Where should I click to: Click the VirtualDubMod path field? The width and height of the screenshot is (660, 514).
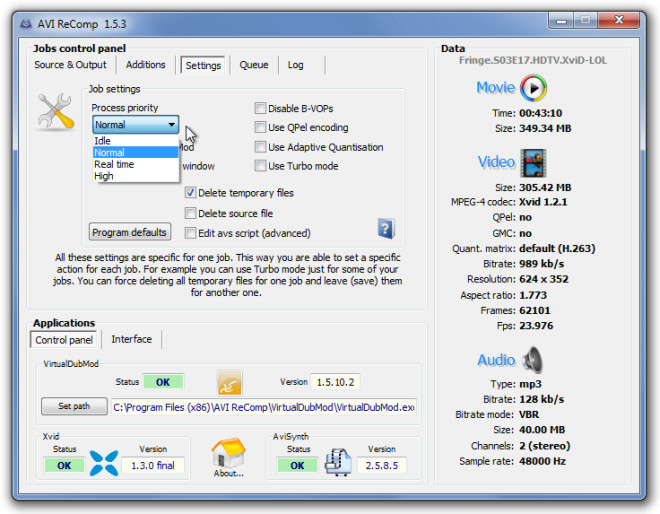point(264,407)
